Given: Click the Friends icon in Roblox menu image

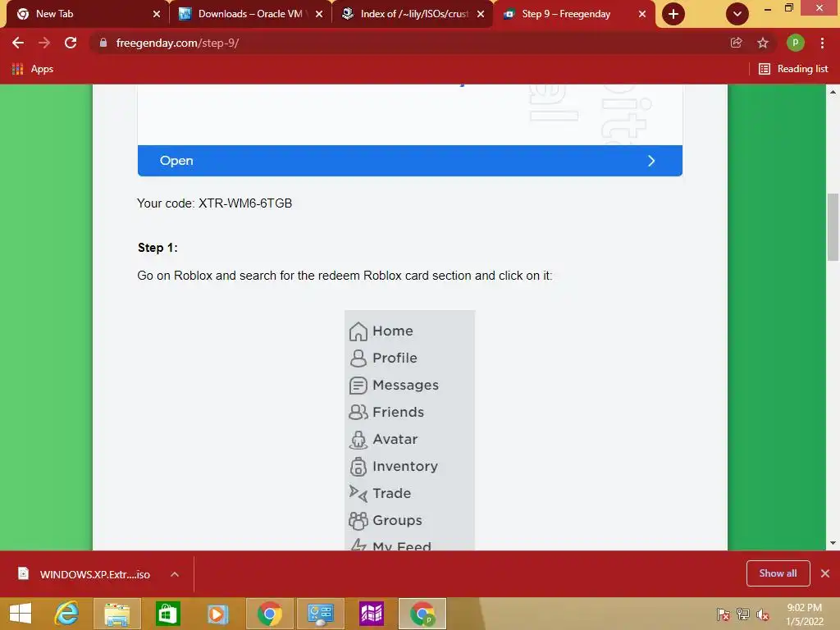Looking at the screenshot, I should 358,412.
